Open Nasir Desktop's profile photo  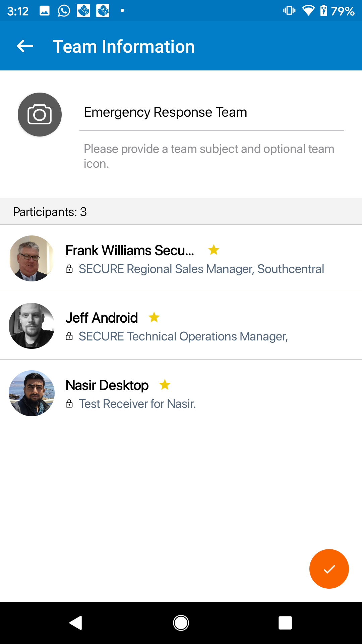pos(32,393)
